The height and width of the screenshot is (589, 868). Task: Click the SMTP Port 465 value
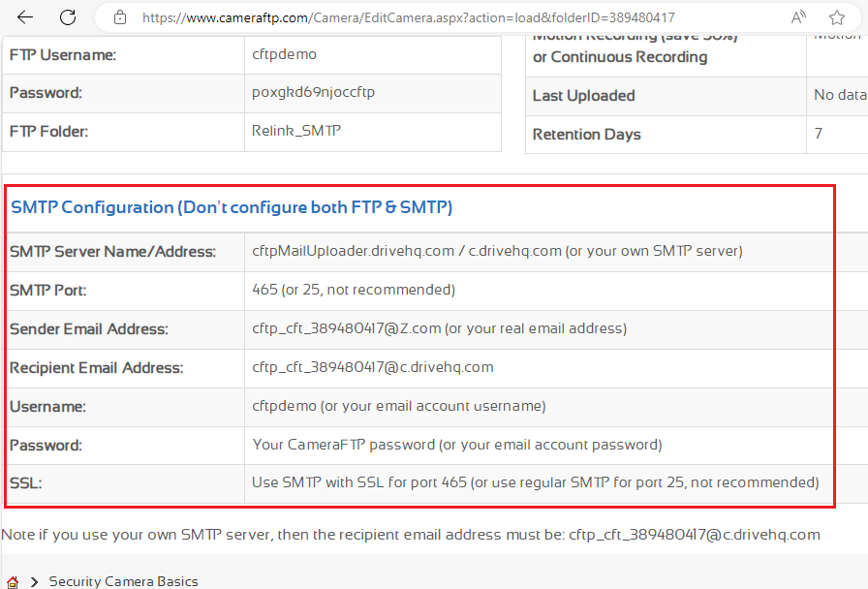click(353, 290)
